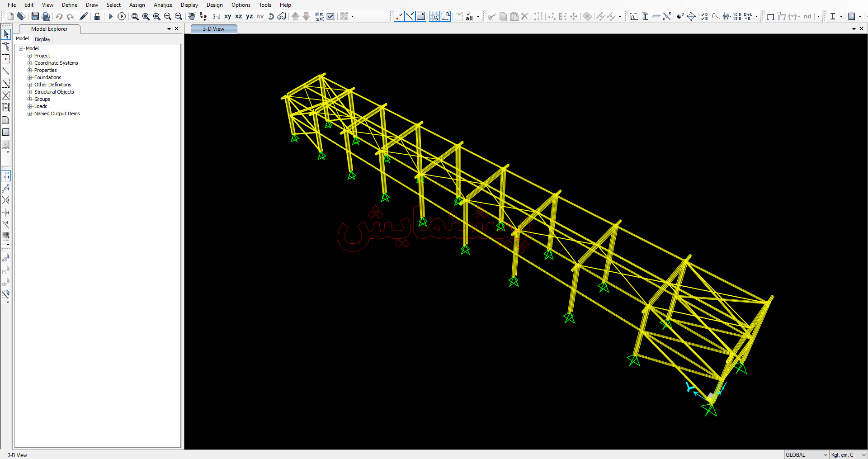Select the Draw Special Joint tool
Screen dimensions: 868x459
(x=6, y=59)
